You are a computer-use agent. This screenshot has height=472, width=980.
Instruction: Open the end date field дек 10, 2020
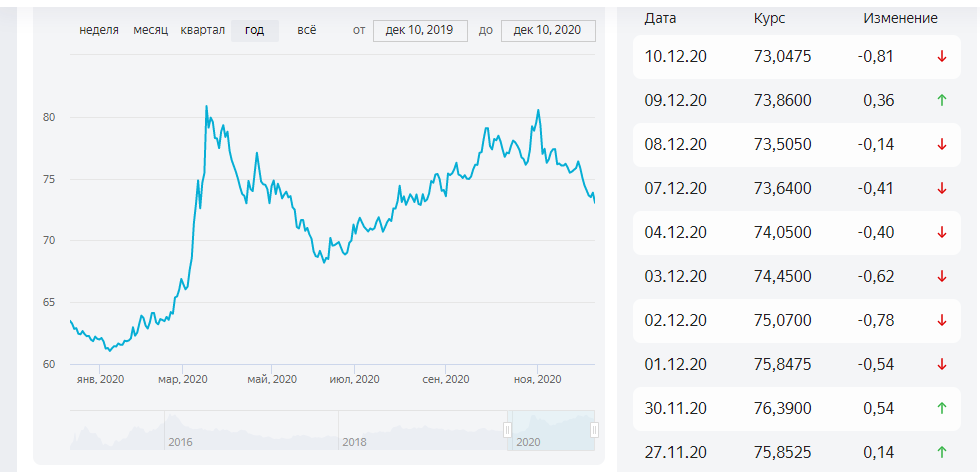547,30
